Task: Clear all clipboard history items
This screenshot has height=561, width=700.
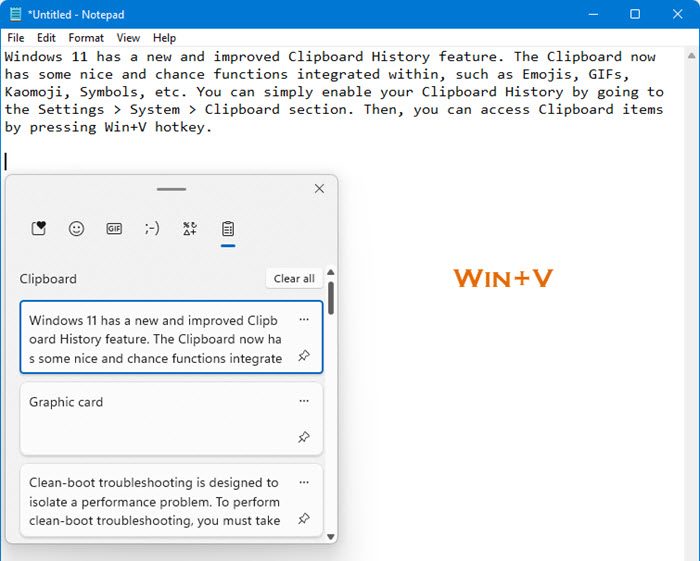Action: click(294, 278)
